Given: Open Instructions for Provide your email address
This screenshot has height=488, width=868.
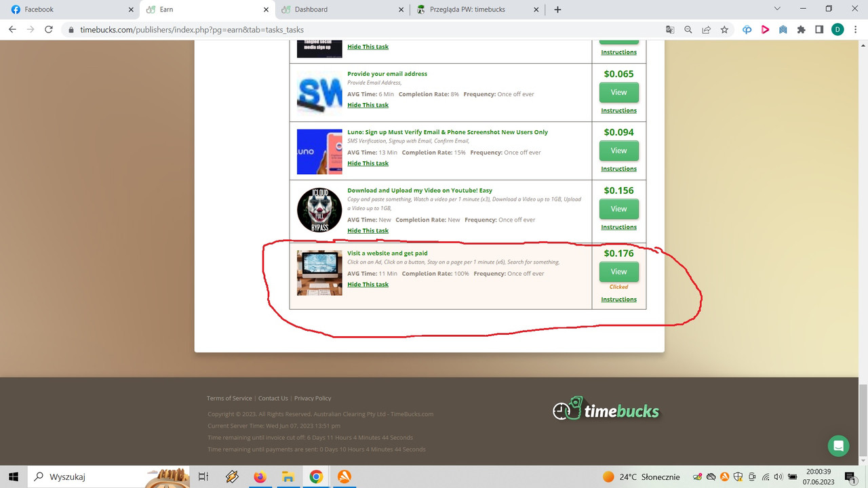Looking at the screenshot, I should pos(618,110).
